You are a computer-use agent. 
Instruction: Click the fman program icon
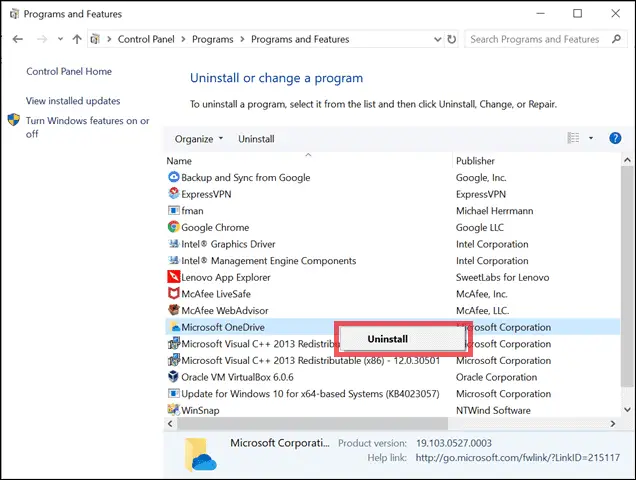coord(174,211)
